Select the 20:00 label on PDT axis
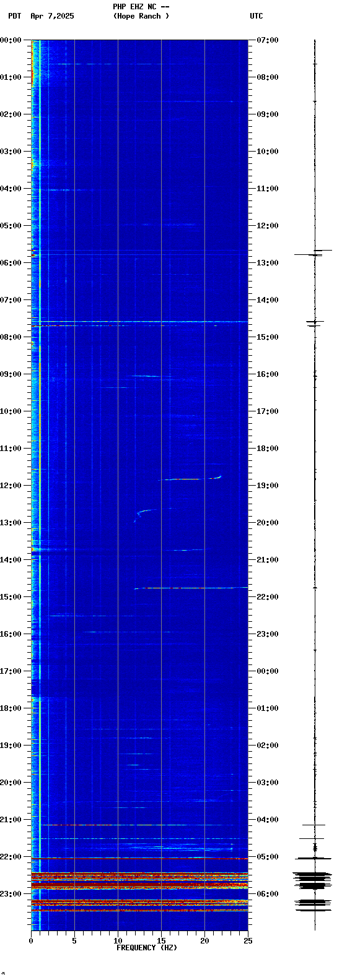 11,783
